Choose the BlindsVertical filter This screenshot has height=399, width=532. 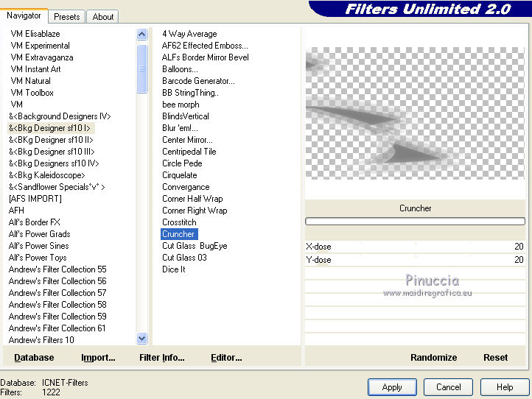[x=185, y=116]
